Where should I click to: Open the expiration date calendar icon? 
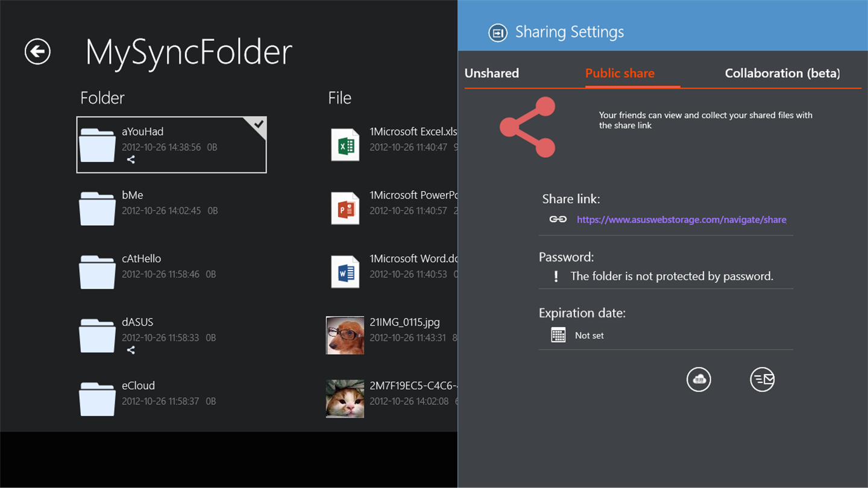(x=558, y=335)
